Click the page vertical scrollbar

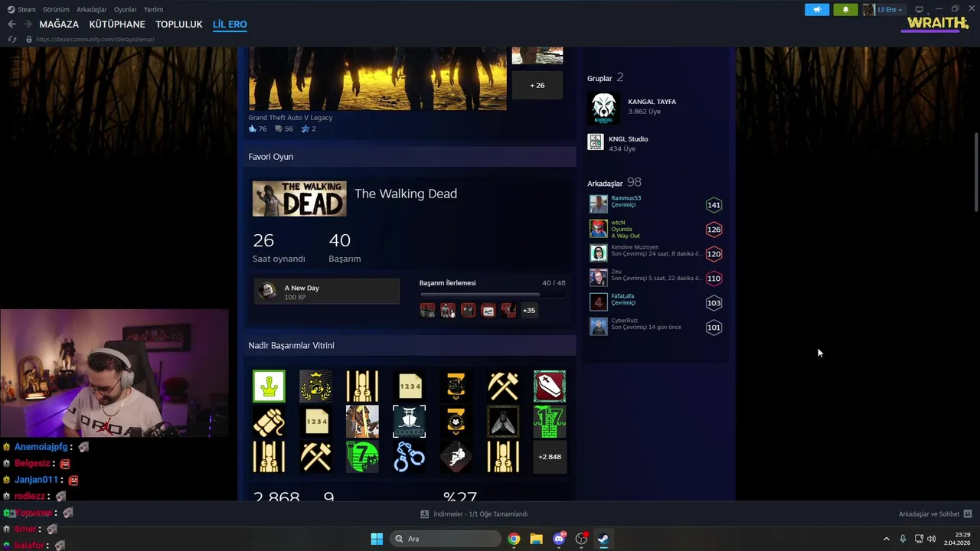(975, 172)
